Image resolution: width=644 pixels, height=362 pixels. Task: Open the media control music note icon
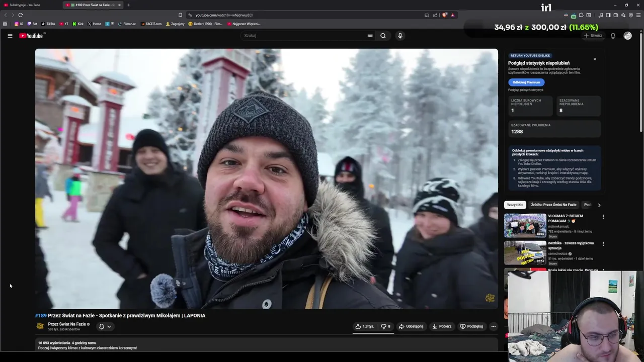point(601,15)
